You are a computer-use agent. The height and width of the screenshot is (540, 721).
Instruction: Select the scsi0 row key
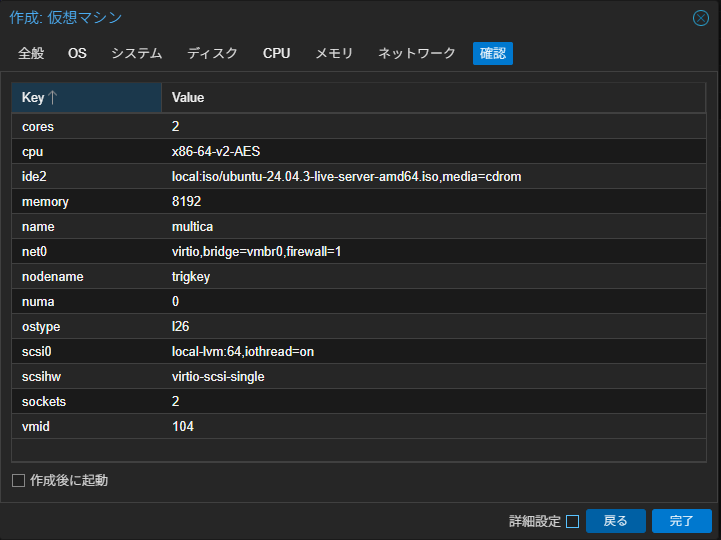tap(36, 352)
